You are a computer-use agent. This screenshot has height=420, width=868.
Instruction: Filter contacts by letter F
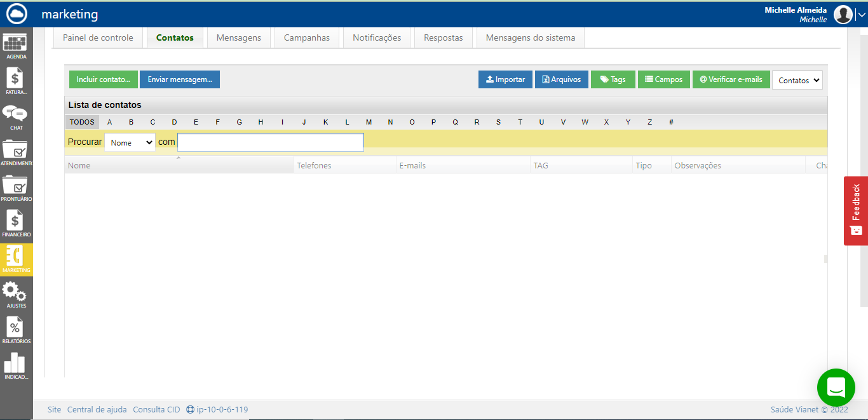pyautogui.click(x=218, y=122)
